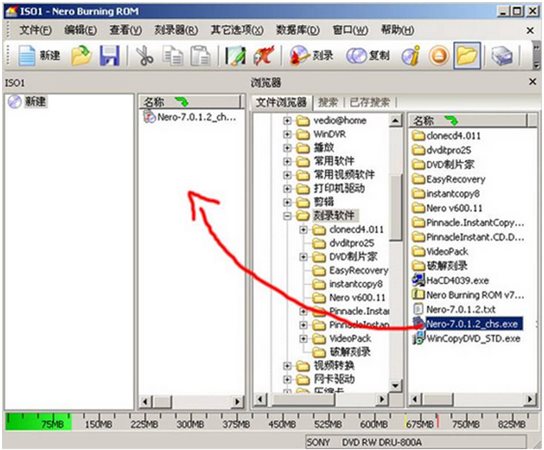The height and width of the screenshot is (450, 544).
Task: Select 剪辑 folder in tree
Action: pos(324,202)
